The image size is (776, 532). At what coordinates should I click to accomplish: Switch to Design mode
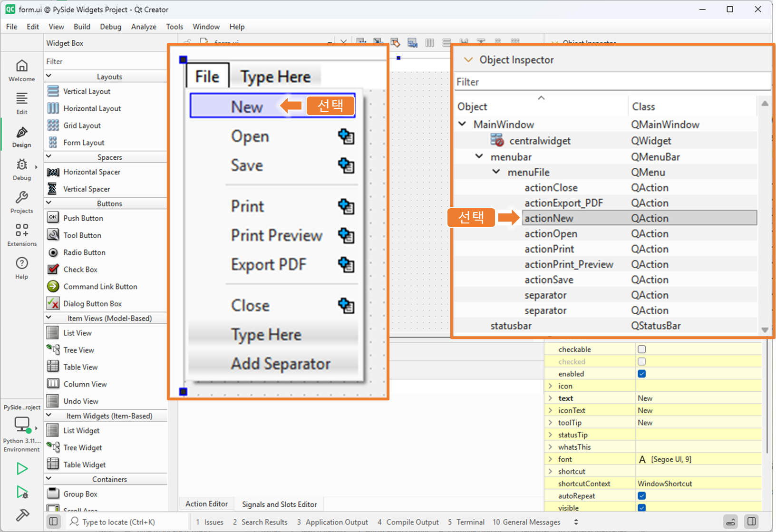(22, 137)
